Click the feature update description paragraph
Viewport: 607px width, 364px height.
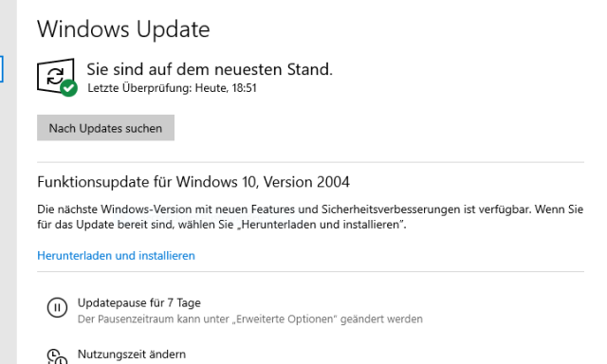coord(310,217)
